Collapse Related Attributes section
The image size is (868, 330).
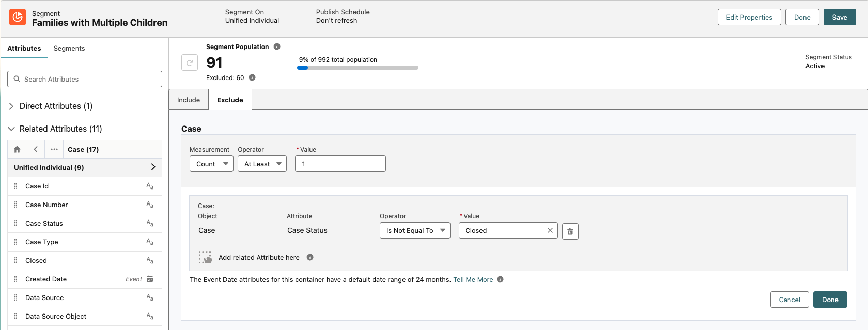11,129
